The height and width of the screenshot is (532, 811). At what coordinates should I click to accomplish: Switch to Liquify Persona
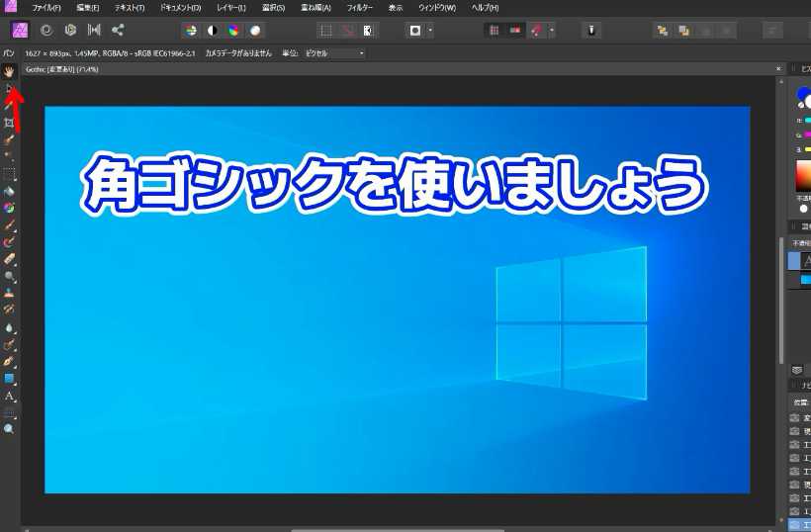46,30
